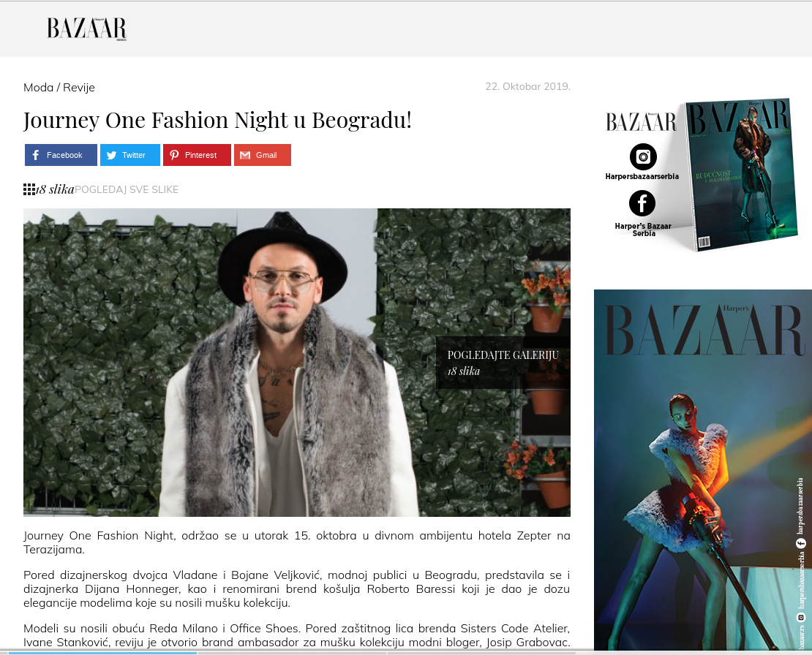Screen dimensions: 812x655
Task: Share article via Facebook button
Action: [x=61, y=155]
